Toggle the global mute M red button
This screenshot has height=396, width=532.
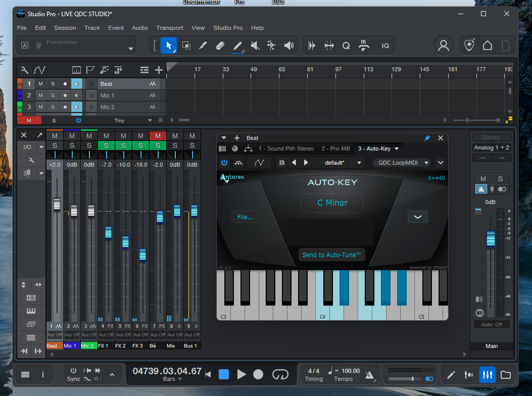(x=29, y=120)
